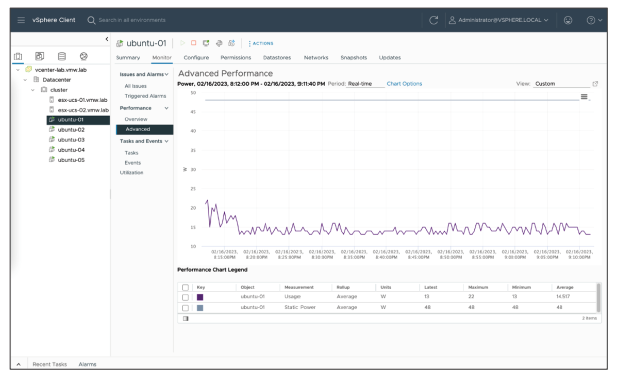Open the Datastores tab
The width and height of the screenshot is (621, 384).
[x=277, y=57]
